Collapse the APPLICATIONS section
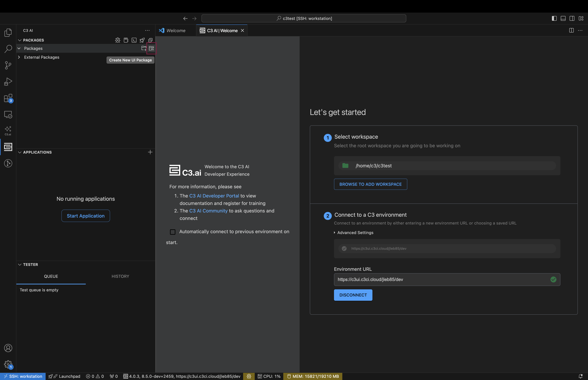 (x=20, y=152)
